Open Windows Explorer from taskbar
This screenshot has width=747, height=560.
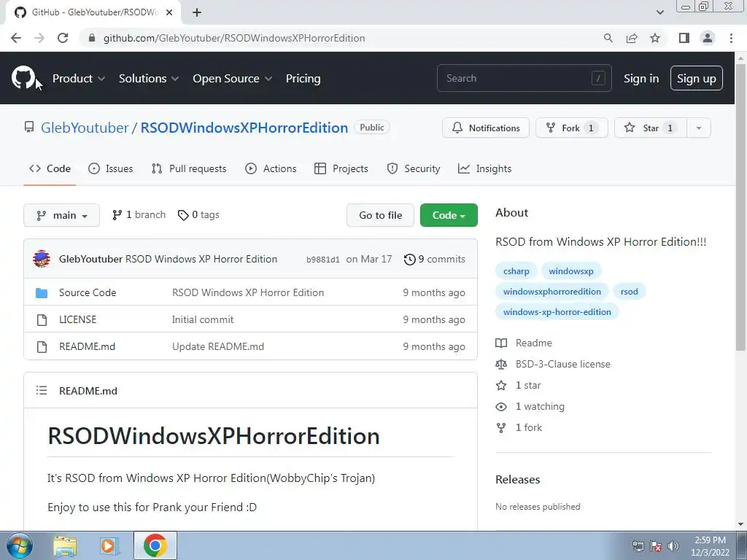(65, 545)
